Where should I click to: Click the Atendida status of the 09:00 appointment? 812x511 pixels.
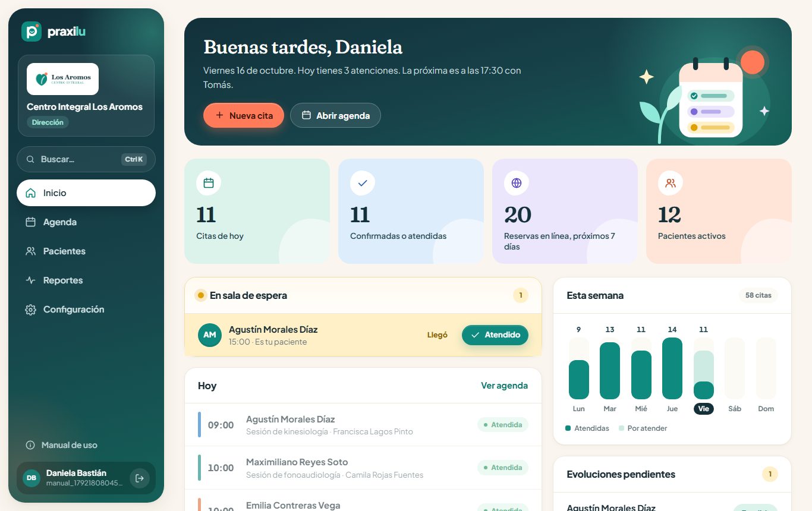(x=503, y=425)
